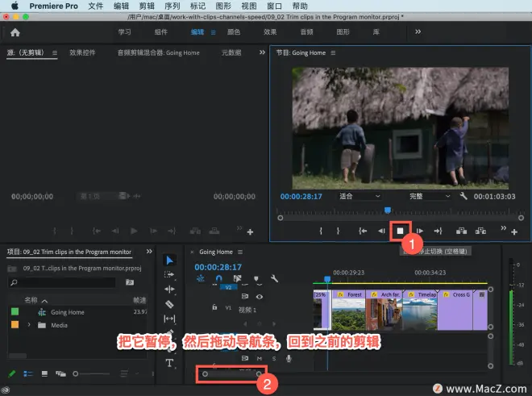Toggle the V1 track lock
532x396 pixels.
214,307
